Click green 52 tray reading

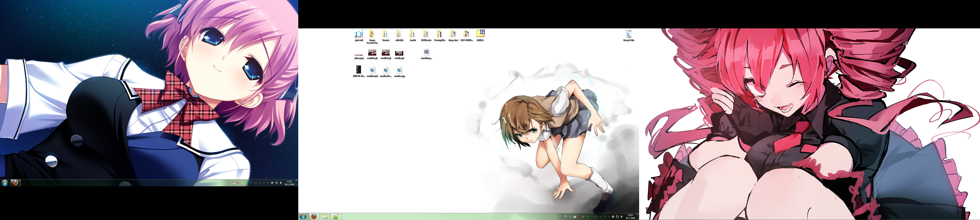click(247, 183)
